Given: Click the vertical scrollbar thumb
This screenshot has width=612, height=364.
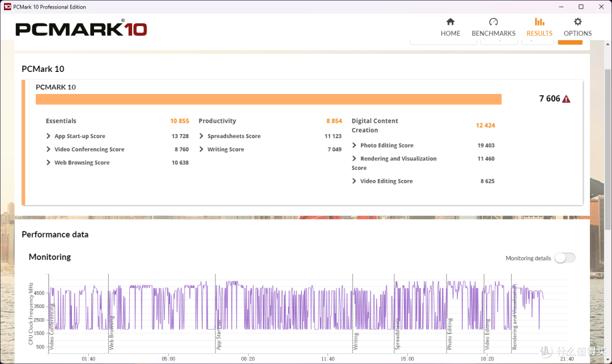Looking at the screenshot, I should pos(607,149).
